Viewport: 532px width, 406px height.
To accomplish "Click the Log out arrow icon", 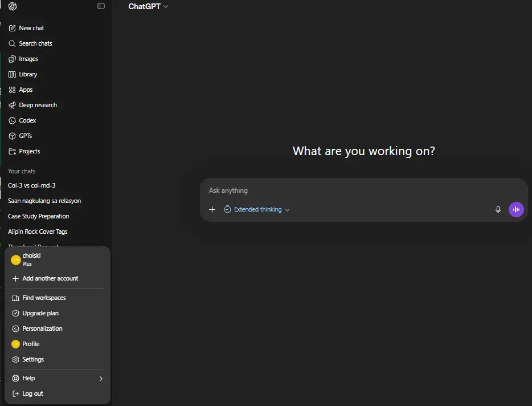I will click(15, 394).
